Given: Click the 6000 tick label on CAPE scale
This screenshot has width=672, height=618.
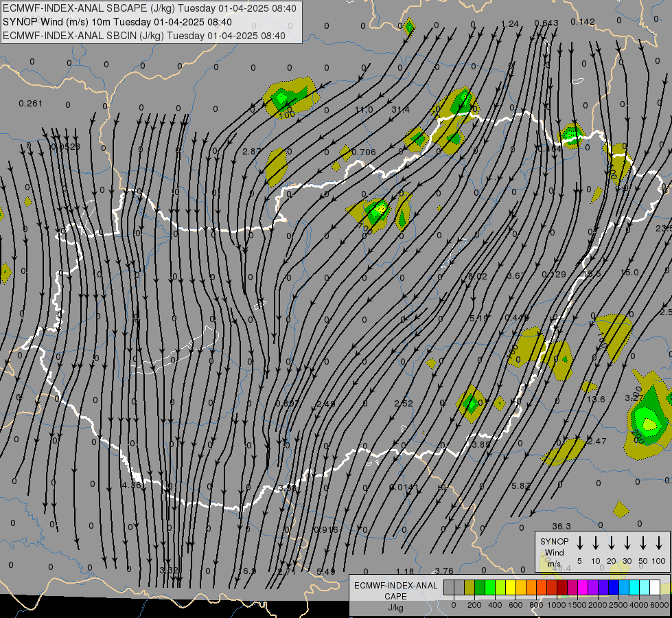Looking at the screenshot, I should (660, 605).
